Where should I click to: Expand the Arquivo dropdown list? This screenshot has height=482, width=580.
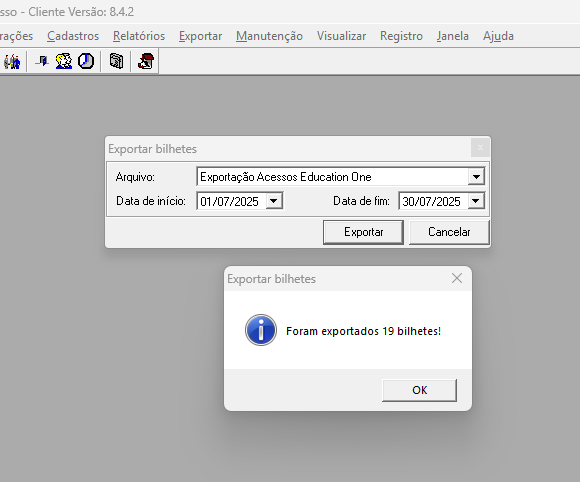[x=476, y=177]
